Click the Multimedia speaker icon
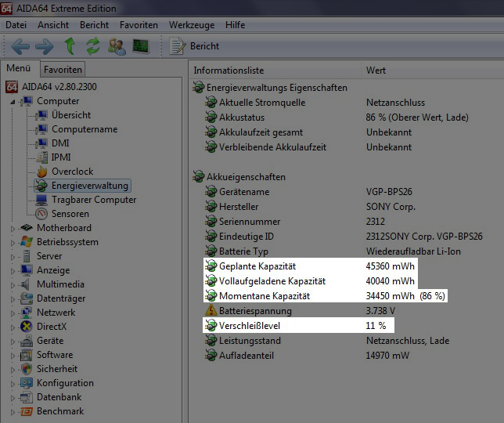 pos(25,284)
